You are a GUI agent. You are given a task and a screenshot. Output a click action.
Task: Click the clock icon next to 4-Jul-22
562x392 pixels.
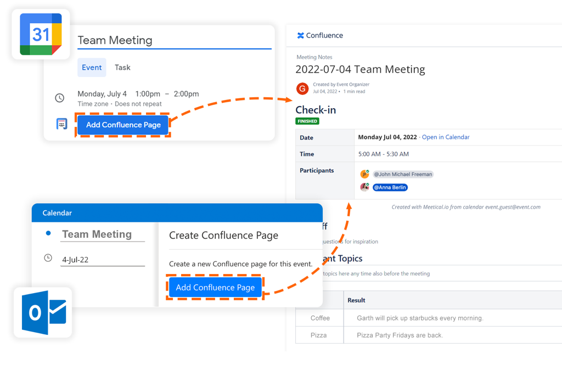click(48, 258)
